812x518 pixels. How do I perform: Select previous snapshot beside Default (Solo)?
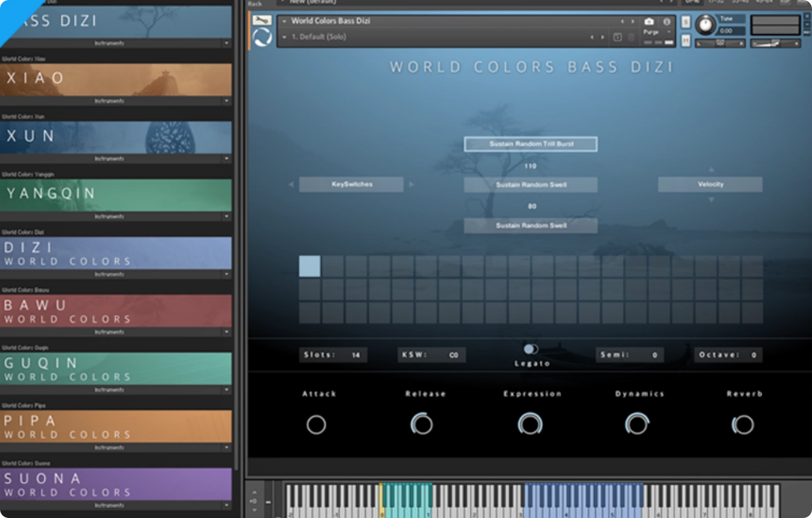click(x=592, y=37)
